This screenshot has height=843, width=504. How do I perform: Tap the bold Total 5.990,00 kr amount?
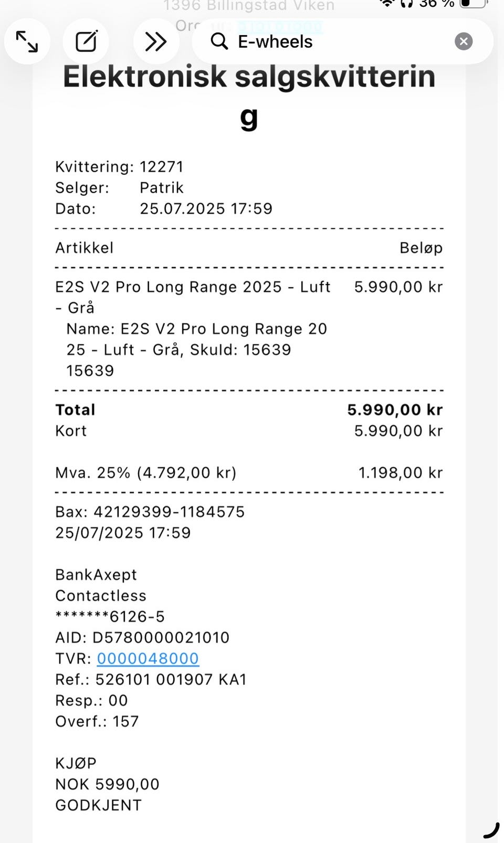pos(395,410)
